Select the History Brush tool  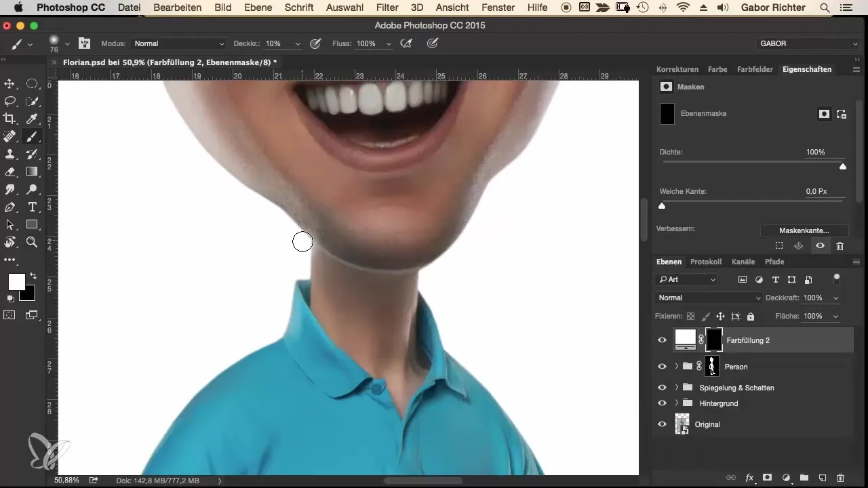(x=32, y=154)
